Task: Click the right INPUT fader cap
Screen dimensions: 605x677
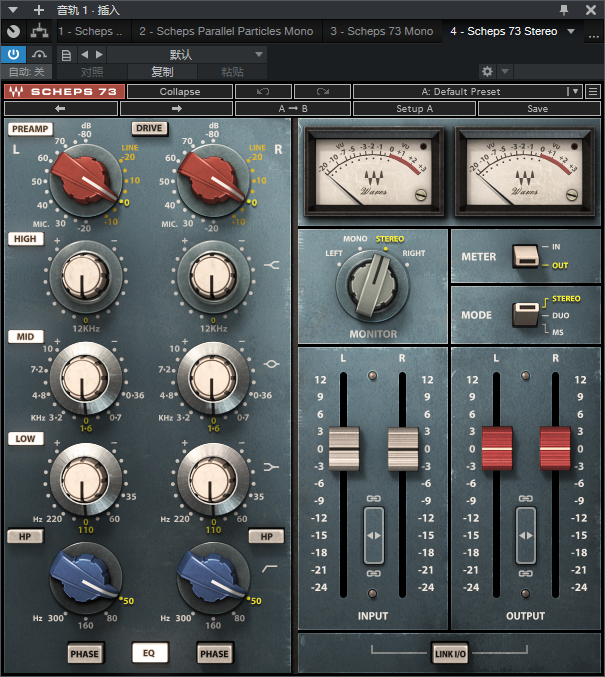Action: 403,449
